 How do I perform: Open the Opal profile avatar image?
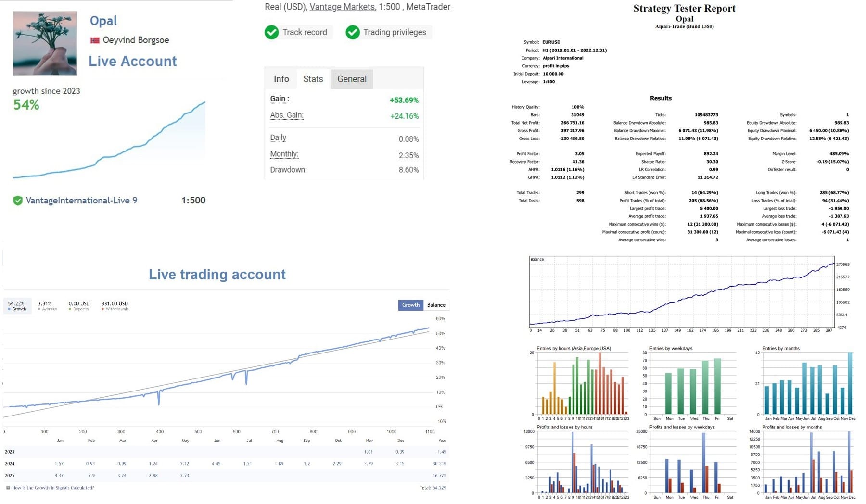pos(45,43)
